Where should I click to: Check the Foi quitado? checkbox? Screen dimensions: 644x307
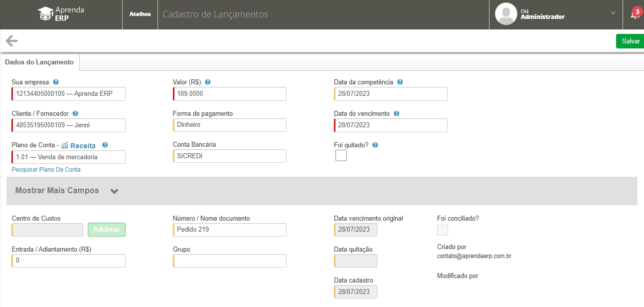point(341,156)
